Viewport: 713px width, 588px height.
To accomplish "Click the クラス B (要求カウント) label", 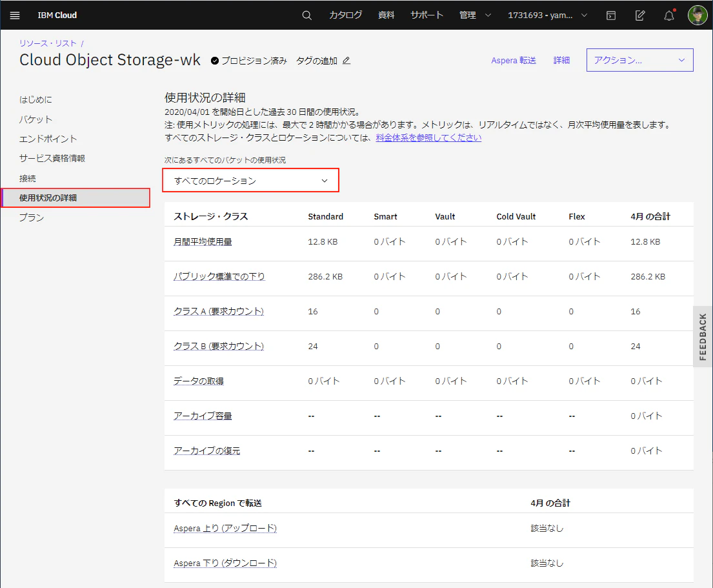I will pyautogui.click(x=219, y=346).
